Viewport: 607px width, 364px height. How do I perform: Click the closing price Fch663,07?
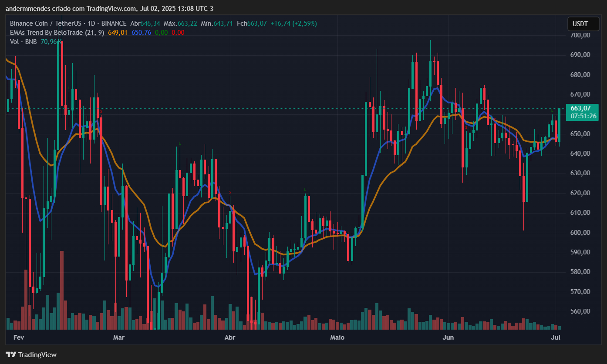click(x=252, y=23)
